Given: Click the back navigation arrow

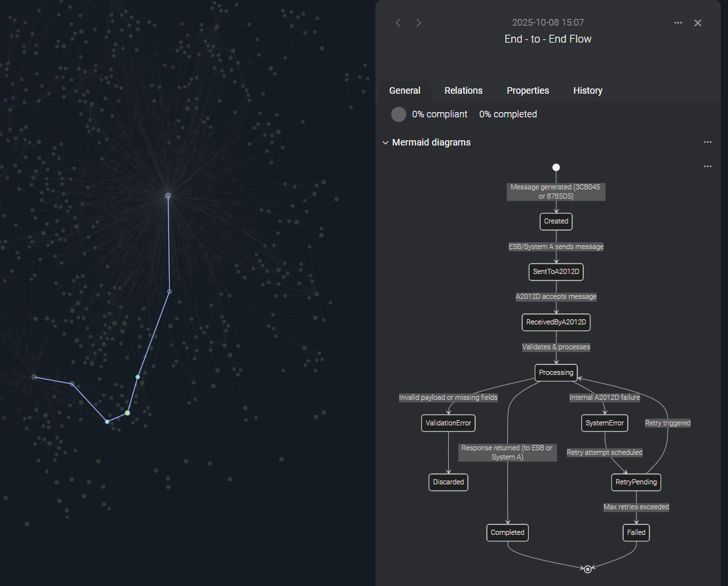Looking at the screenshot, I should coord(398,23).
